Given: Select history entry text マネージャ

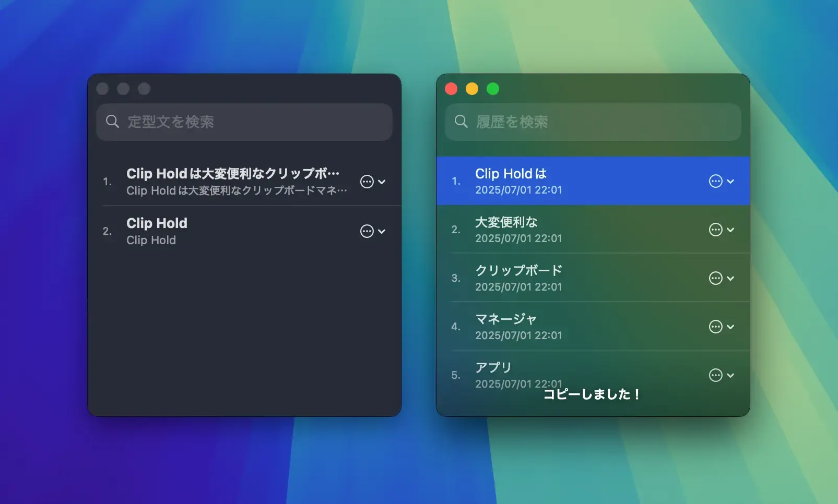Looking at the screenshot, I should [x=505, y=319].
